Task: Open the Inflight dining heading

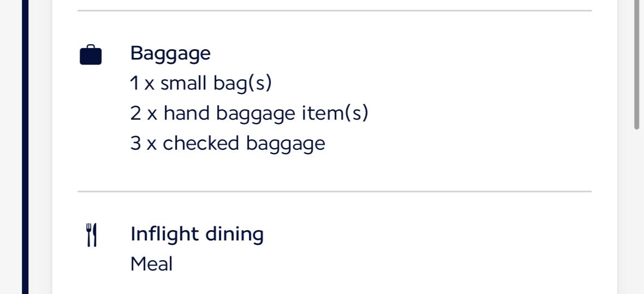Action: (x=197, y=234)
